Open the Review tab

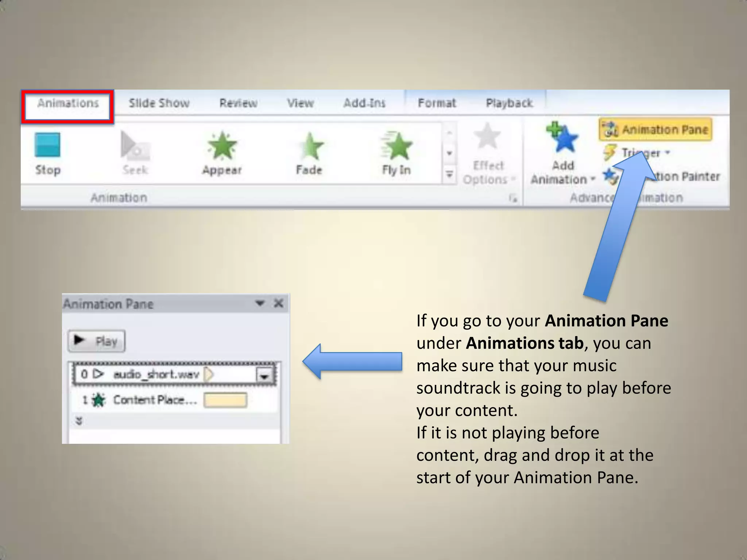click(x=239, y=103)
